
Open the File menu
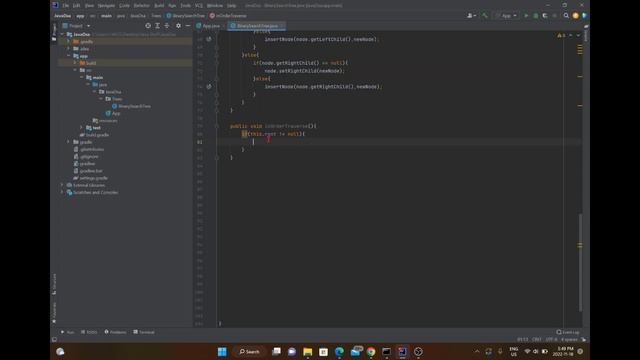click(x=65, y=6)
